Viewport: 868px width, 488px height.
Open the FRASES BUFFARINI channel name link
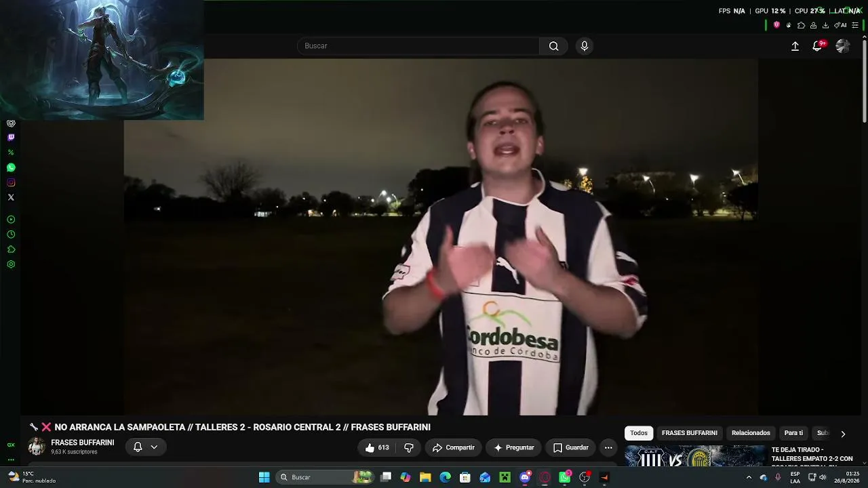tap(83, 443)
